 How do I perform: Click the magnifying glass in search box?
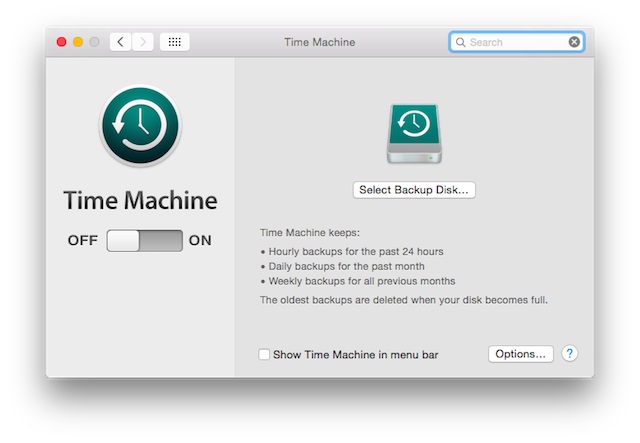[461, 42]
